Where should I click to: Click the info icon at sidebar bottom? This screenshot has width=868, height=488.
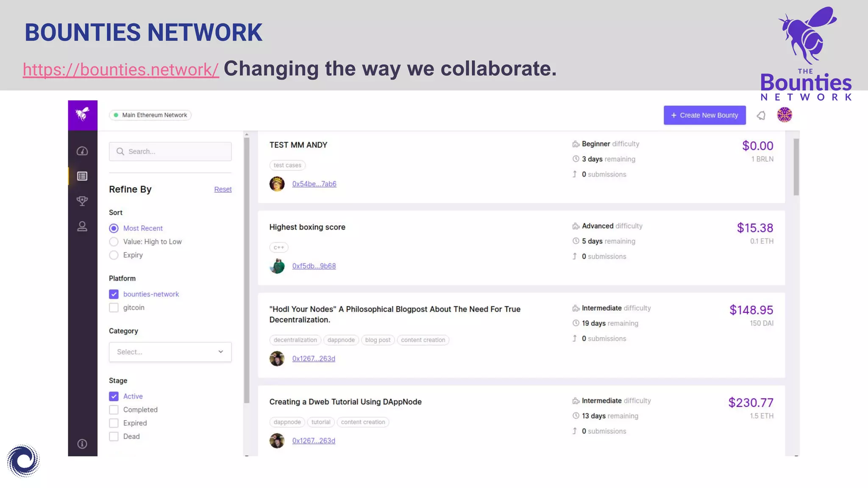[x=82, y=444]
